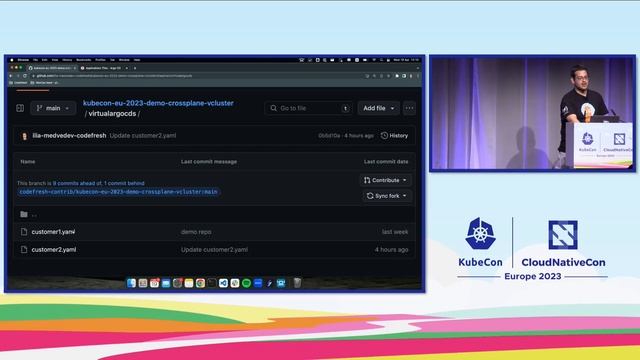Click the History clock icon
640x360 pixels.
[384, 136]
